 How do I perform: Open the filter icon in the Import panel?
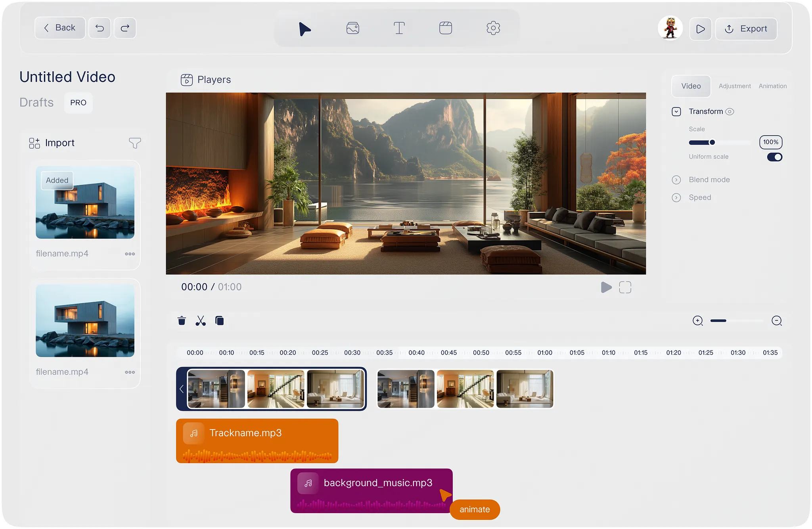pos(135,143)
